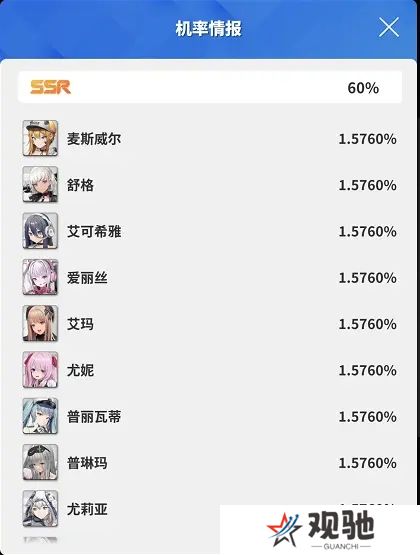Choose the 艾玛 character portrait
Image resolution: width=420 pixels, height=555 pixels.
tap(40, 324)
